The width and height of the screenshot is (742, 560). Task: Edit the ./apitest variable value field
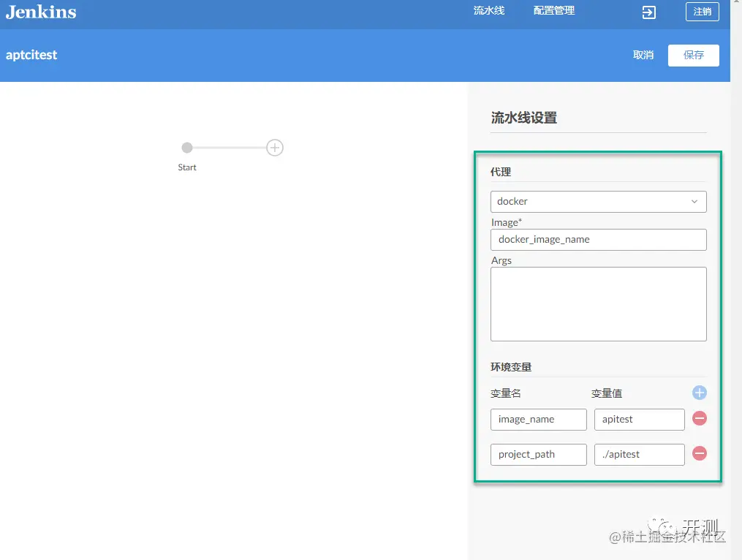click(639, 455)
